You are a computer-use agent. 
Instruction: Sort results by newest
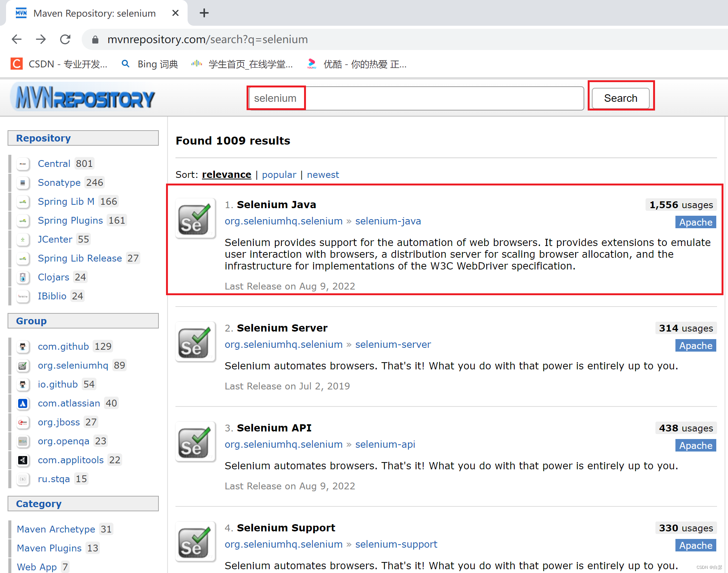[323, 175]
